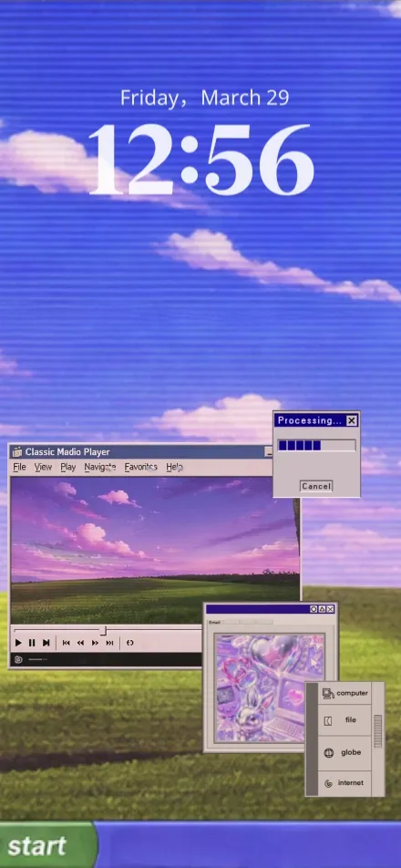Open the Play menu
The height and width of the screenshot is (868, 401).
click(68, 467)
